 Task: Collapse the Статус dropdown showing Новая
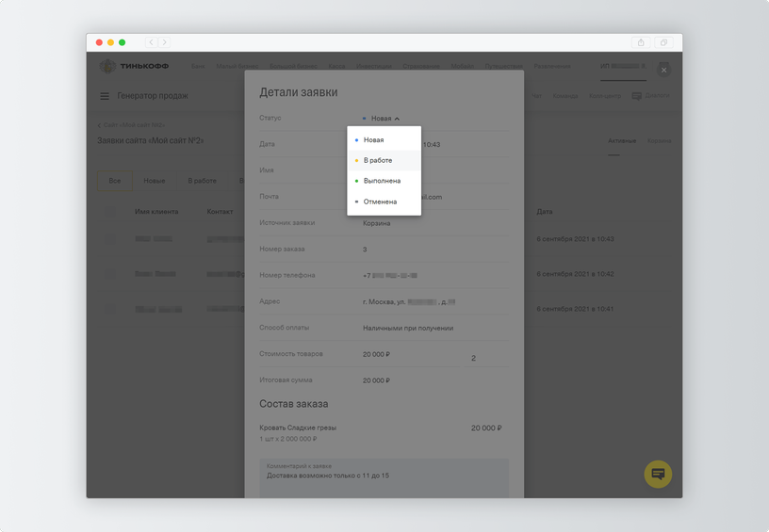coord(381,119)
